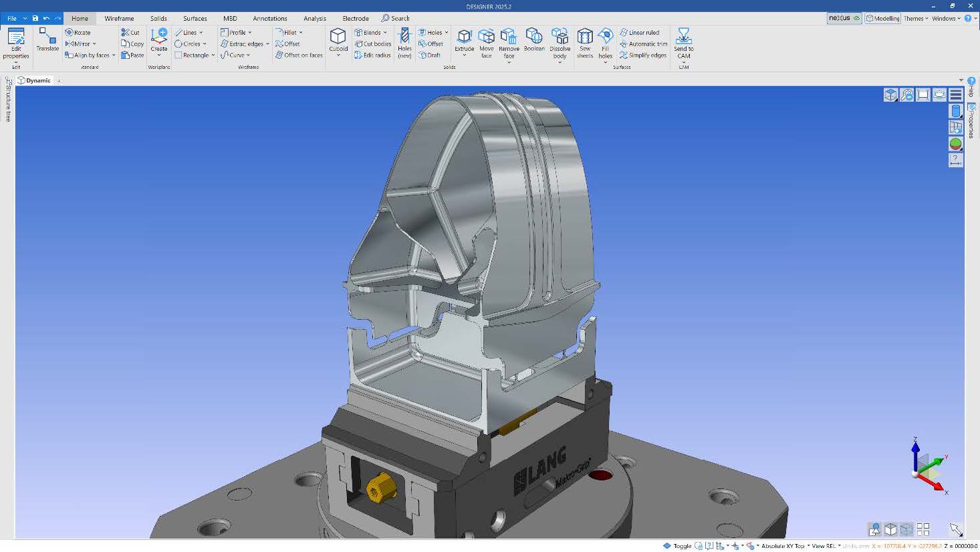Toggle the Modelling environment button
980x552 pixels.
pyautogui.click(x=882, y=18)
